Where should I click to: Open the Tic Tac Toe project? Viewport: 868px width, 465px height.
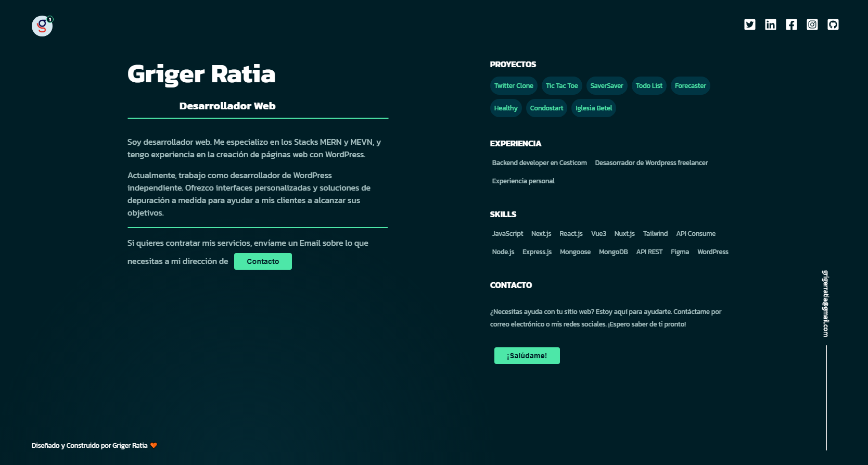click(x=561, y=86)
